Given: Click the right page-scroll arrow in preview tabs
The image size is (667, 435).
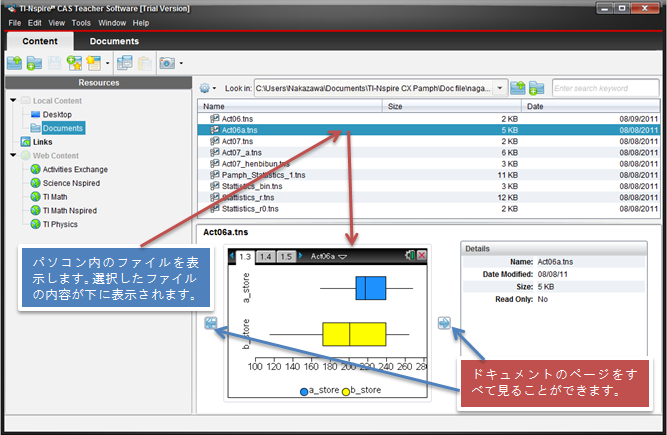Looking at the screenshot, I should 301,256.
